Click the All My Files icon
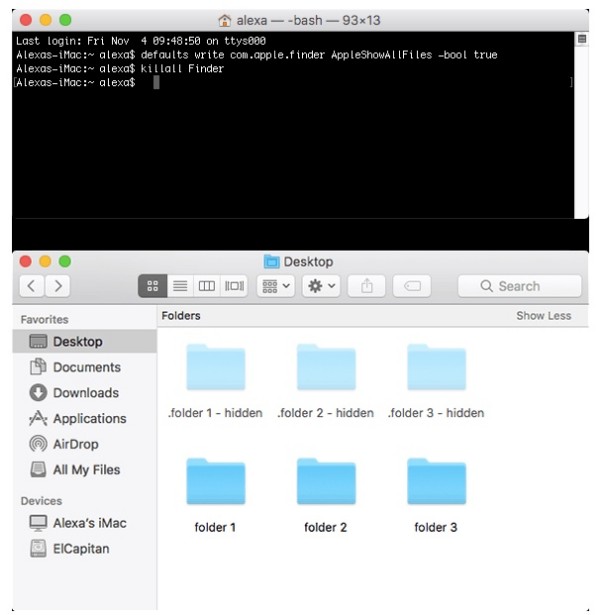Screen dimensions: 600x615 point(38,469)
